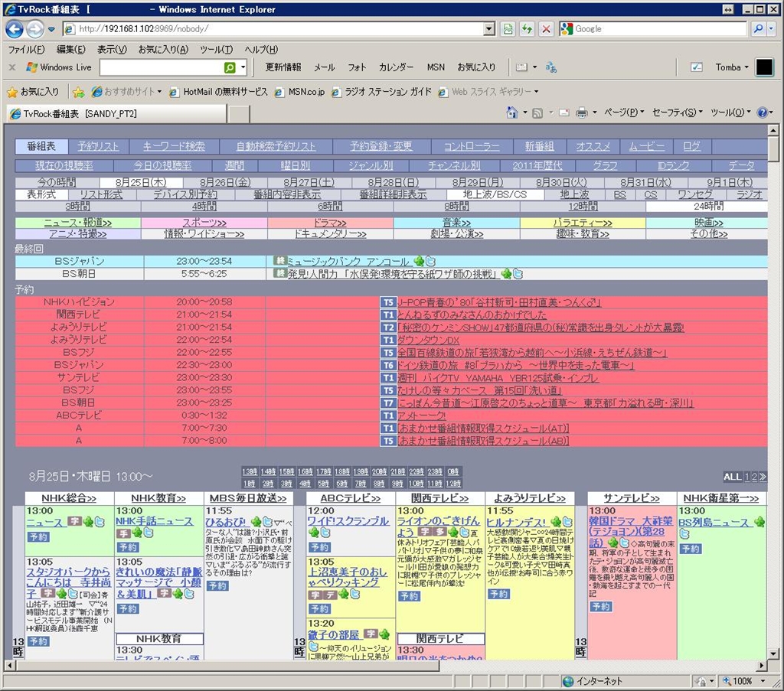Image resolution: width=784 pixels, height=691 pixels.
Task: Click the vertical scrollbar down arrow
Action: point(773,653)
